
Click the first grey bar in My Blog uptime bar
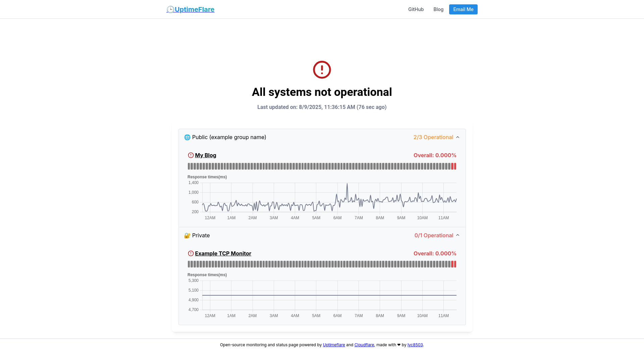pos(189,166)
